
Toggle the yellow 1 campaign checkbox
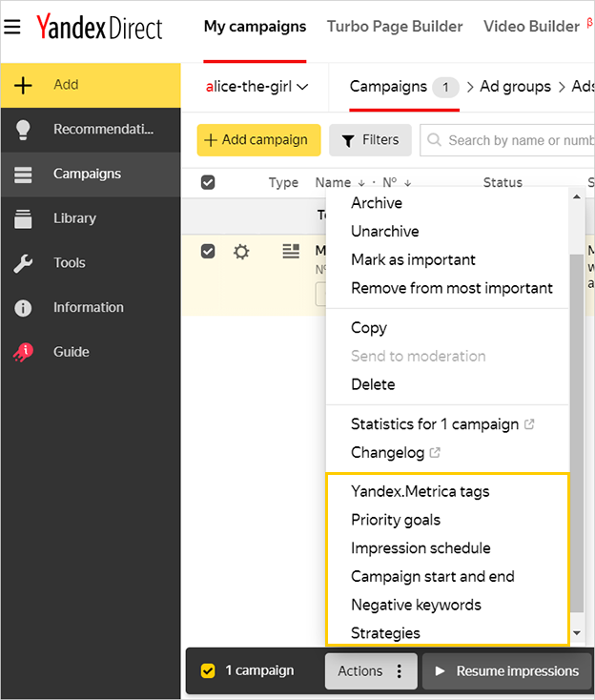pyautogui.click(x=208, y=670)
